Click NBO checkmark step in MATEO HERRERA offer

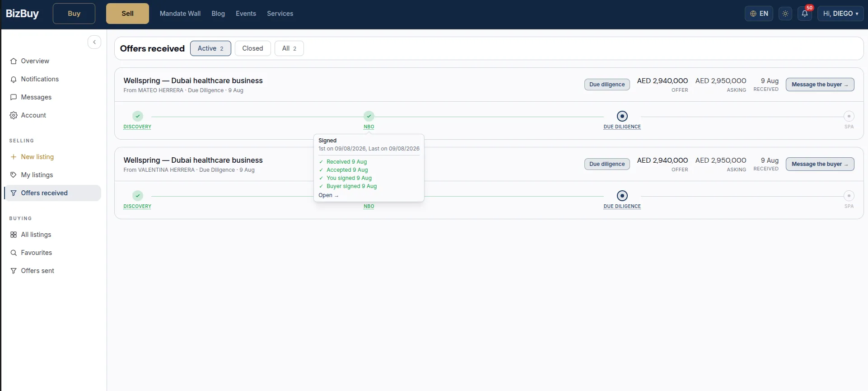click(369, 116)
